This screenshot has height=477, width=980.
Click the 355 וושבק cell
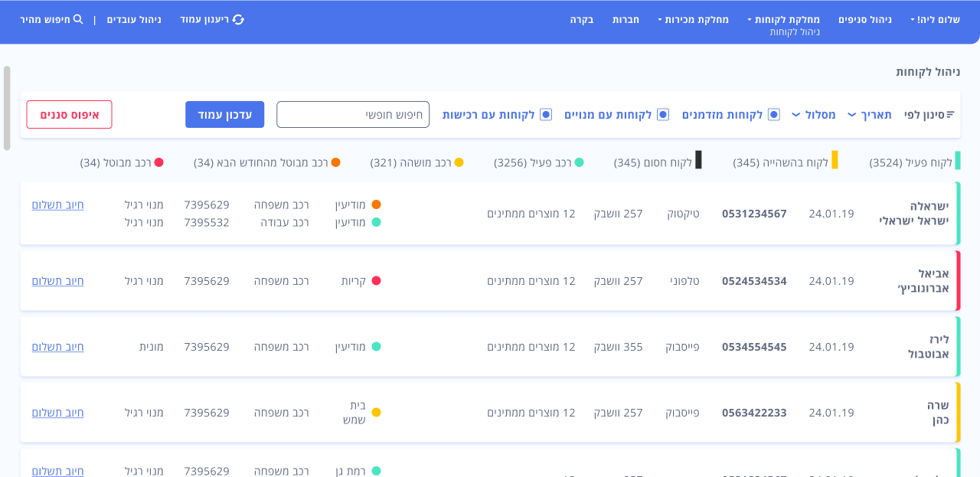[619, 347]
